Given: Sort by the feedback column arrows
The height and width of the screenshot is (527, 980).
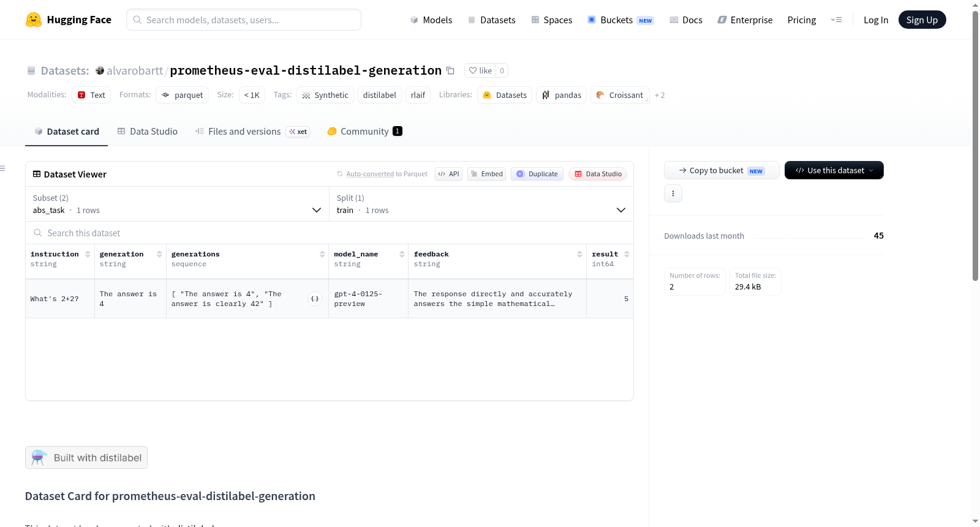Looking at the screenshot, I should point(579,254).
